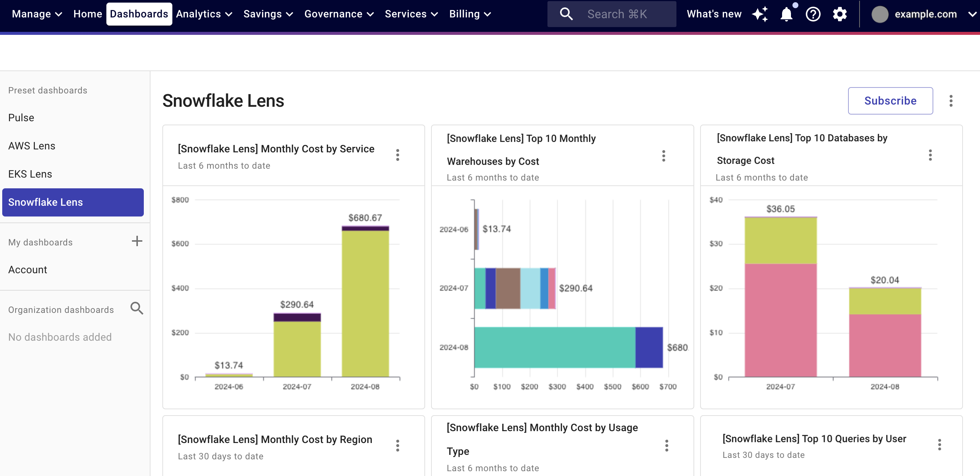The height and width of the screenshot is (476, 980).
Task: Click the No dashboards added text
Action: [60, 337]
